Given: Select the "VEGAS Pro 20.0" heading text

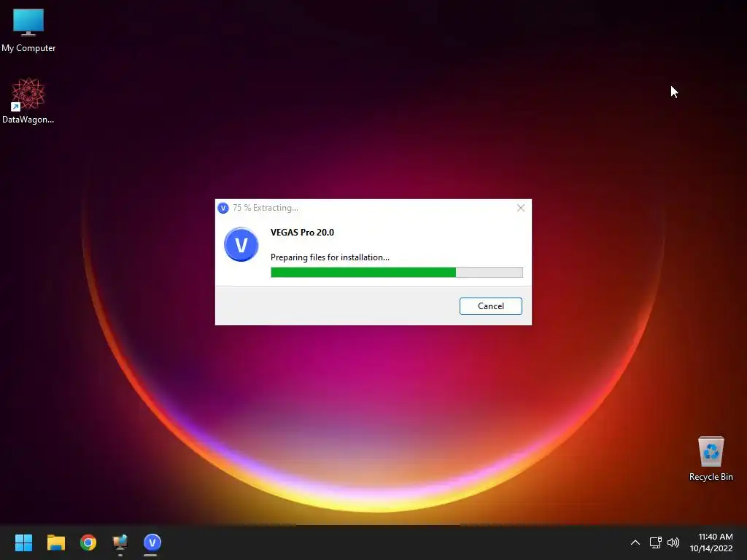Looking at the screenshot, I should pos(302,233).
